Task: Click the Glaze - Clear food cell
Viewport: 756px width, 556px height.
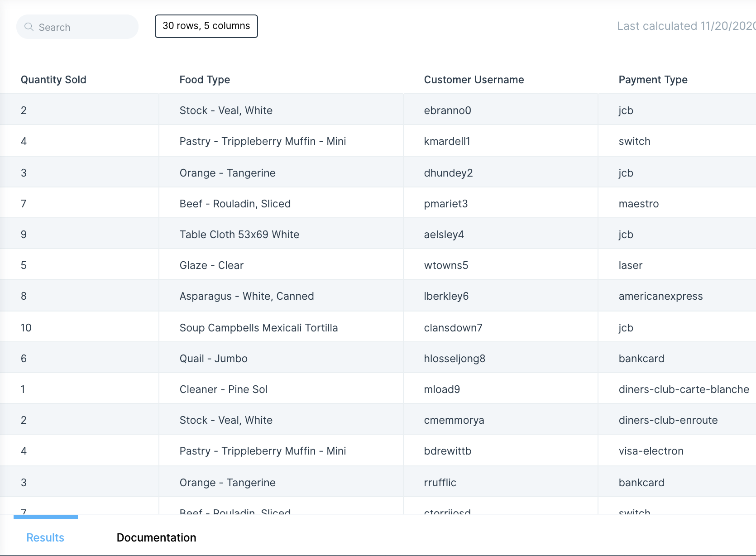Action: coord(211,265)
